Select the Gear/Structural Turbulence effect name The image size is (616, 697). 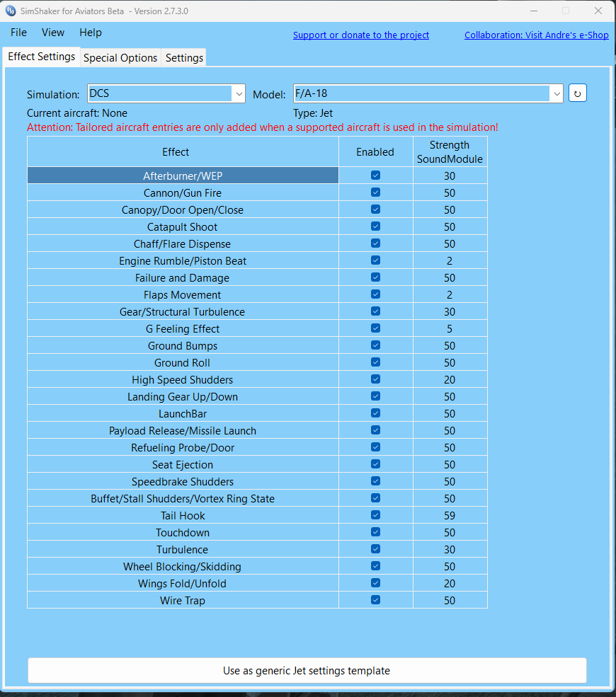pos(183,311)
